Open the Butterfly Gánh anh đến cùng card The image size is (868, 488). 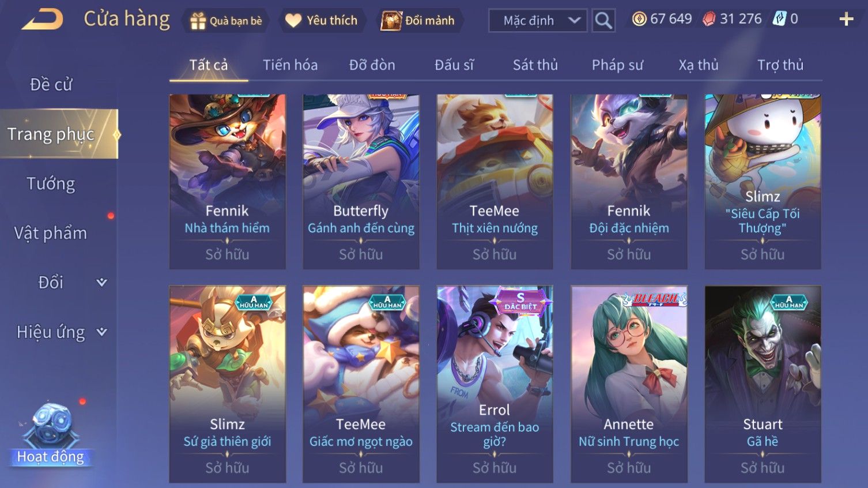pos(361,182)
